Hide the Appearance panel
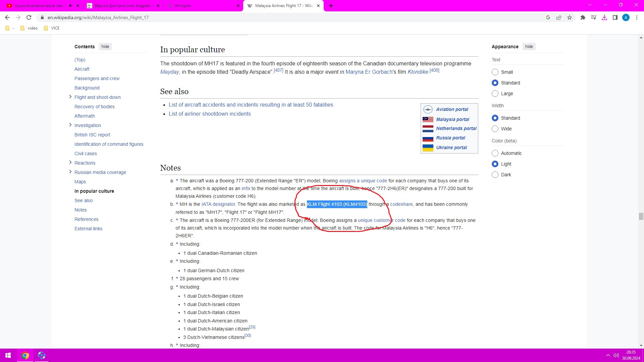Screen dimensions: 644x362 pyautogui.click(x=529, y=47)
